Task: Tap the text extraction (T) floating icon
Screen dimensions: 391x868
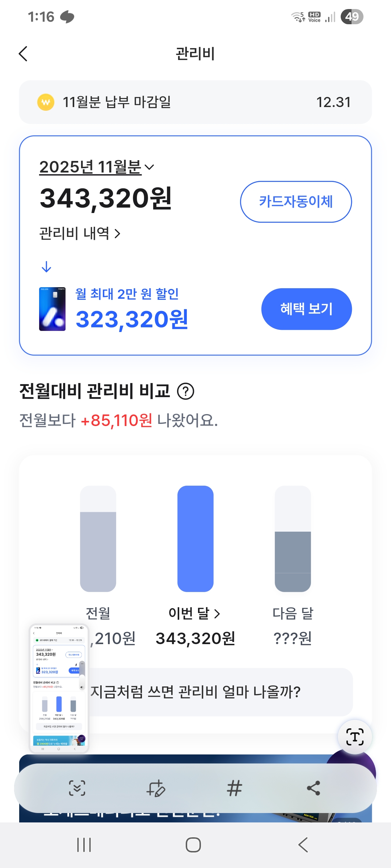Action: pos(355,737)
